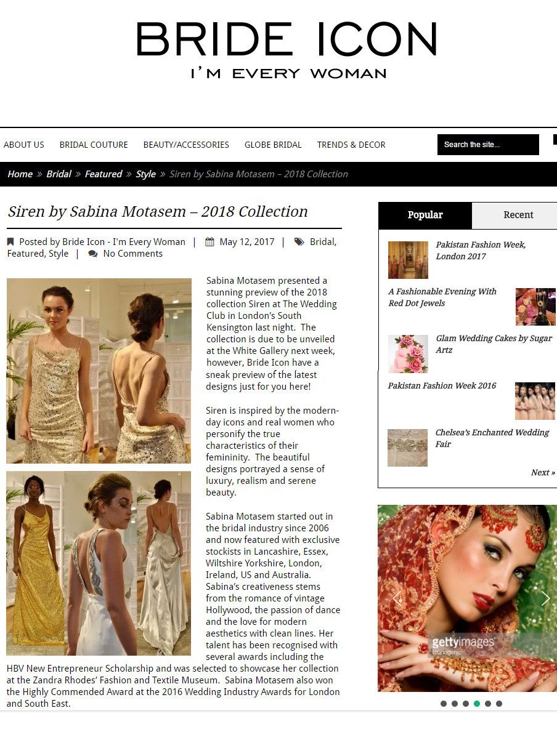Switch to the Recent tab
Screen dimensions: 557x756
pyautogui.click(x=518, y=215)
